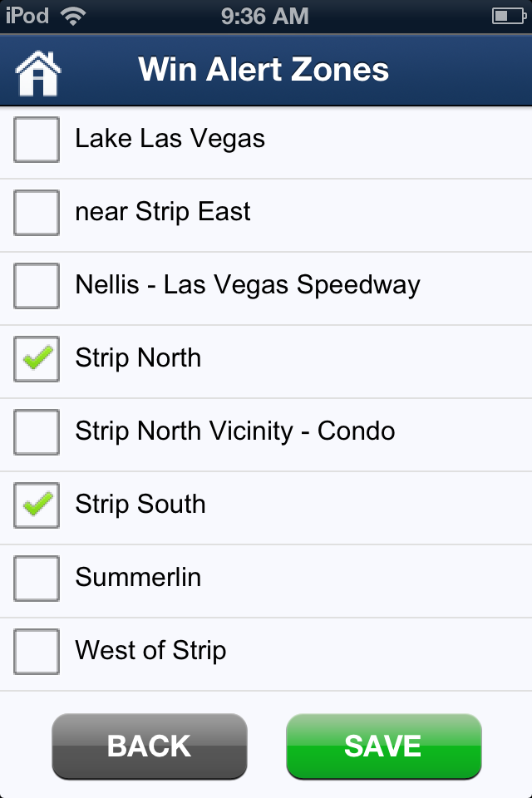
Task: Enable near Strip East zone checkbox
Action: click(x=37, y=212)
